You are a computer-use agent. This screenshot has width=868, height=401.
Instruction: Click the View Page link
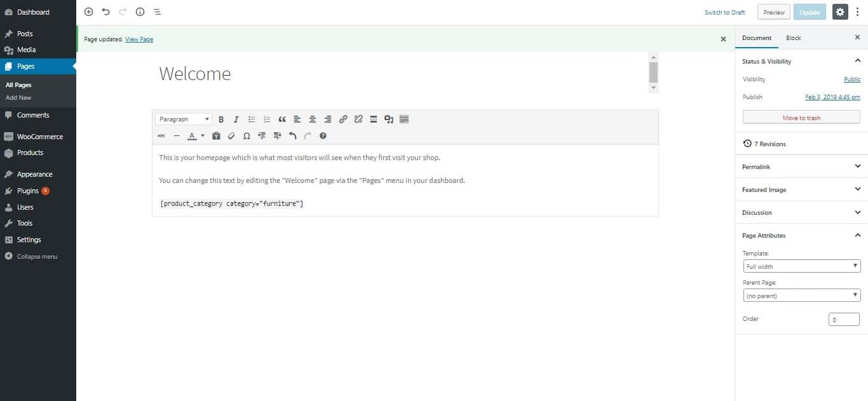coord(139,39)
